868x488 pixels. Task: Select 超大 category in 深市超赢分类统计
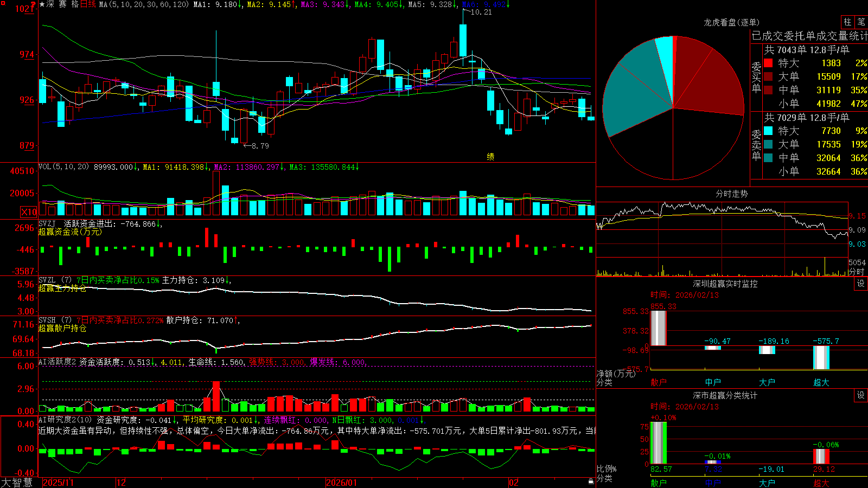click(821, 483)
